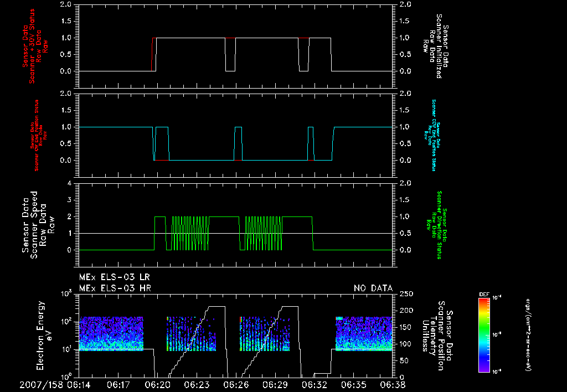Click the bottom tick label of the color bar

click(x=497, y=372)
